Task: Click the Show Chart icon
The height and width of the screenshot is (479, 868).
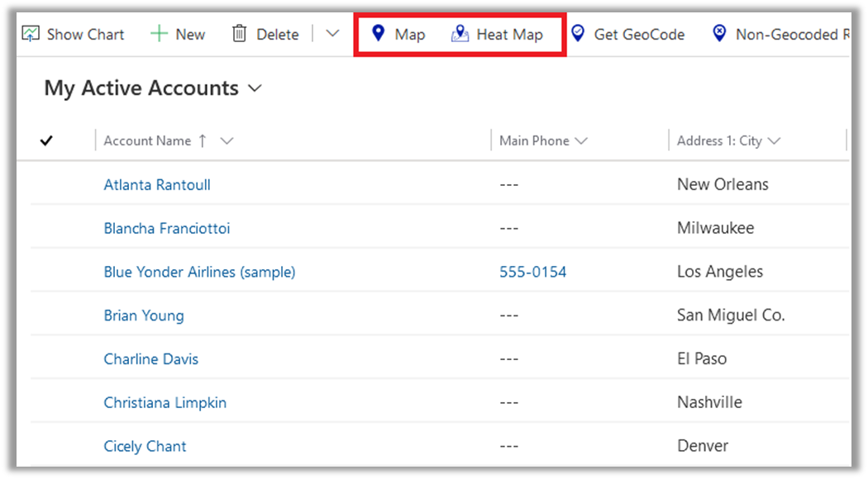Action: pyautogui.click(x=31, y=34)
